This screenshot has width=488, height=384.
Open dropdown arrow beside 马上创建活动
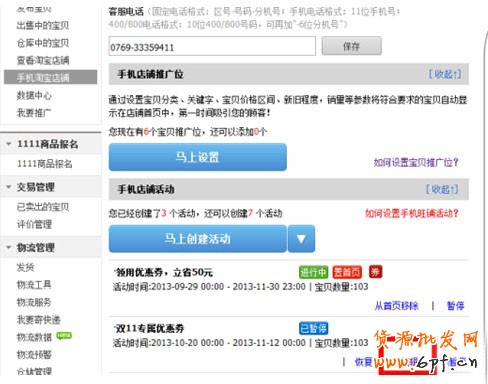tap(301, 239)
